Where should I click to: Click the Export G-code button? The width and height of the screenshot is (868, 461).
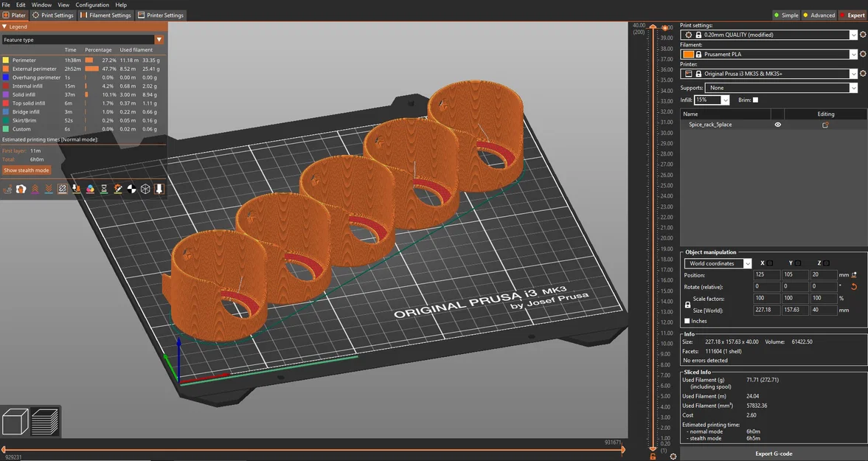[x=774, y=454]
